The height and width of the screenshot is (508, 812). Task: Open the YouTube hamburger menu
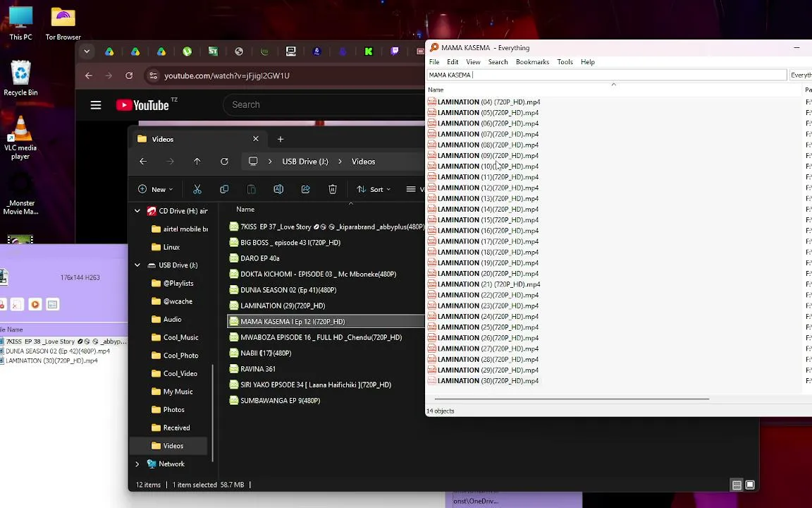[96, 105]
